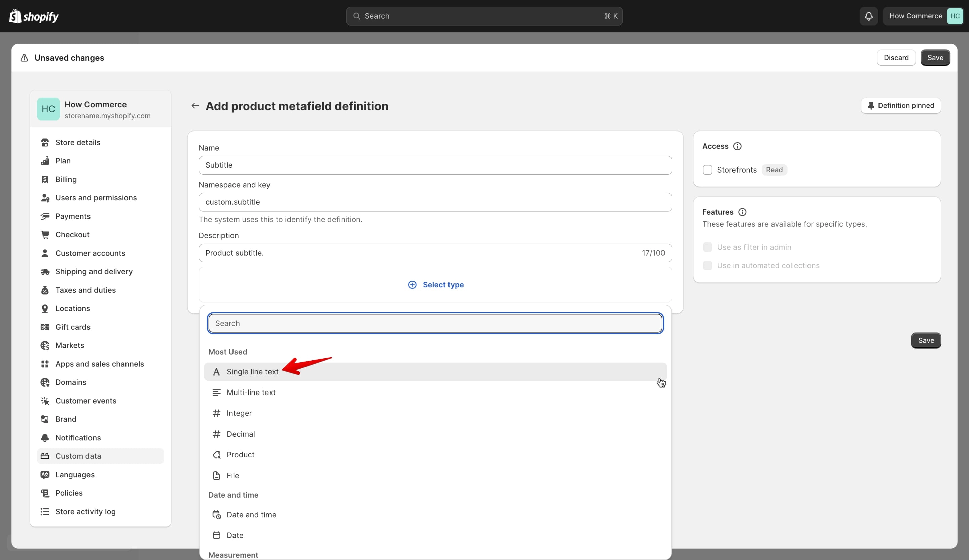Screen dimensions: 969x560
Task: Click the Name input field
Action: click(x=435, y=165)
